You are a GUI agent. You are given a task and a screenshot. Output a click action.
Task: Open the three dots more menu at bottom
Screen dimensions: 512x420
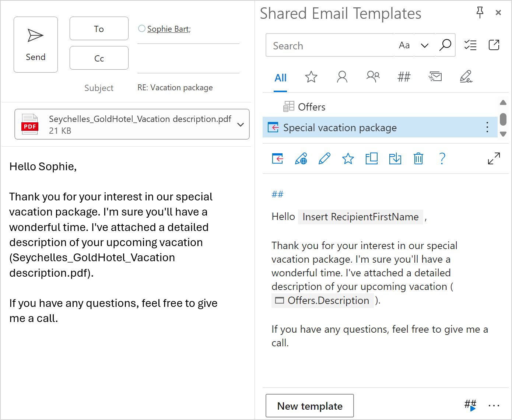(x=494, y=406)
